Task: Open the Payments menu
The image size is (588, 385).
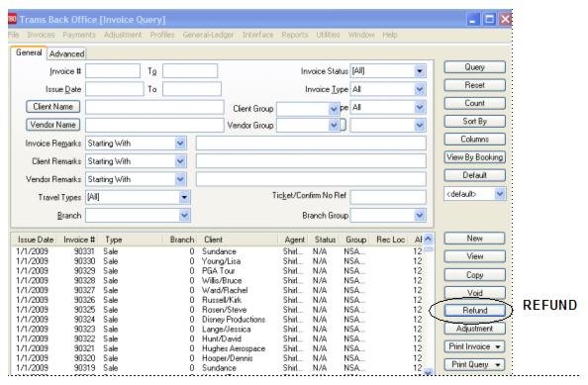Action: (x=79, y=35)
